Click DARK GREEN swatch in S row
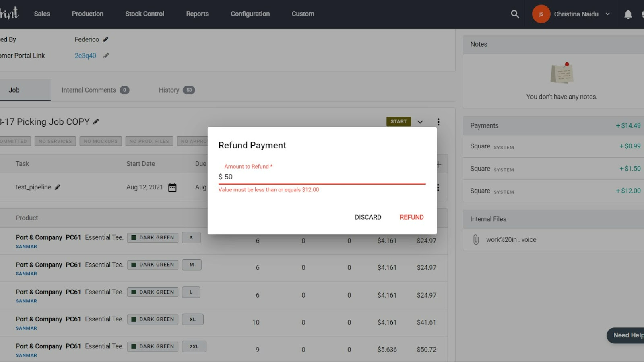The image size is (644, 362). click(153, 238)
